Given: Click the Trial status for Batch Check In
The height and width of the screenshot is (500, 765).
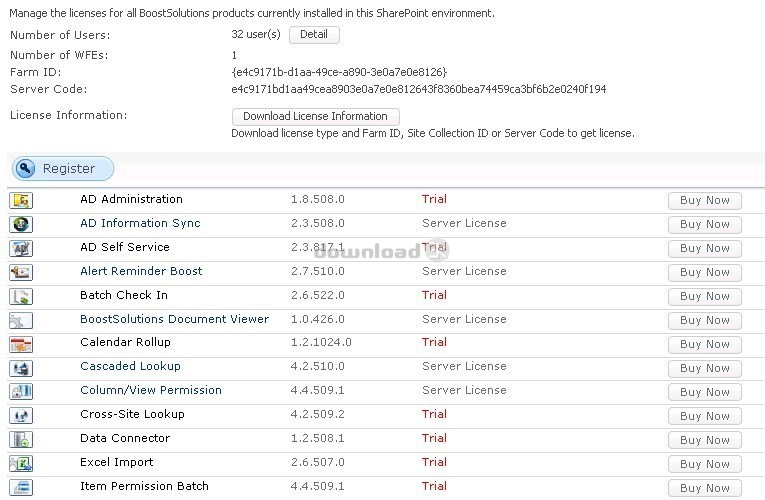Looking at the screenshot, I should 434,295.
